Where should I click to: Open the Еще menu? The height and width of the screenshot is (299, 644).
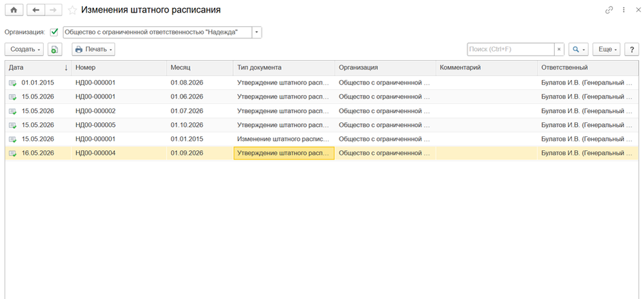pos(606,50)
